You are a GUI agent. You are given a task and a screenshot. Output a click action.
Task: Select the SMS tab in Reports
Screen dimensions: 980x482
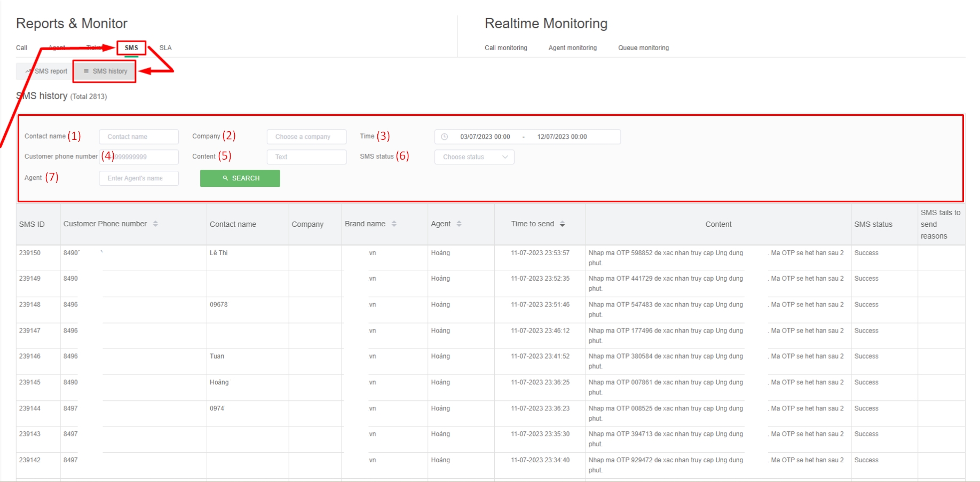click(x=131, y=48)
